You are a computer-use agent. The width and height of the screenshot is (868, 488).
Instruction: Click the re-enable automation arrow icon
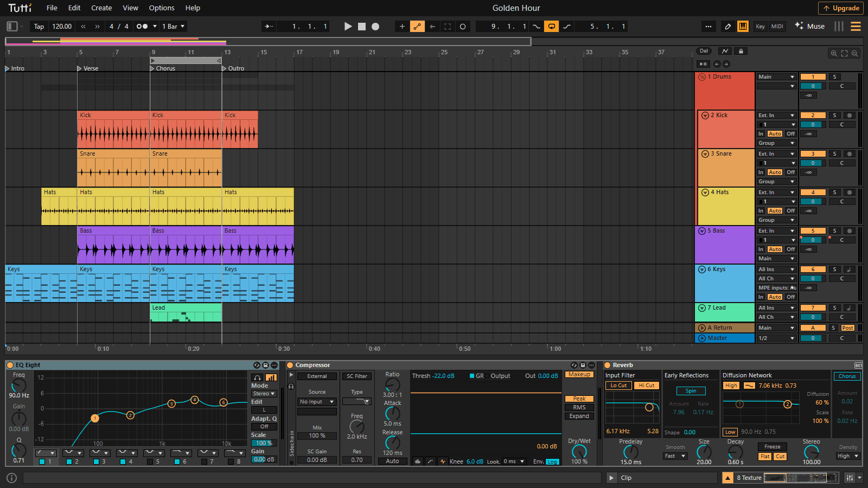click(x=432, y=26)
